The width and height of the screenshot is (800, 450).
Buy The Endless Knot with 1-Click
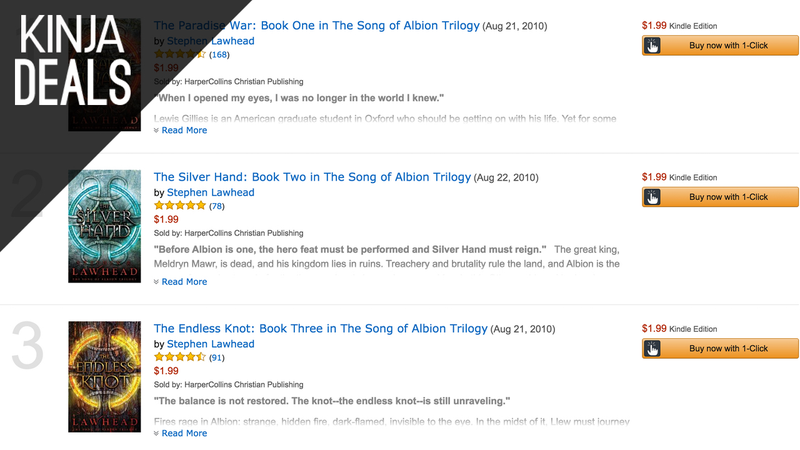click(x=720, y=348)
